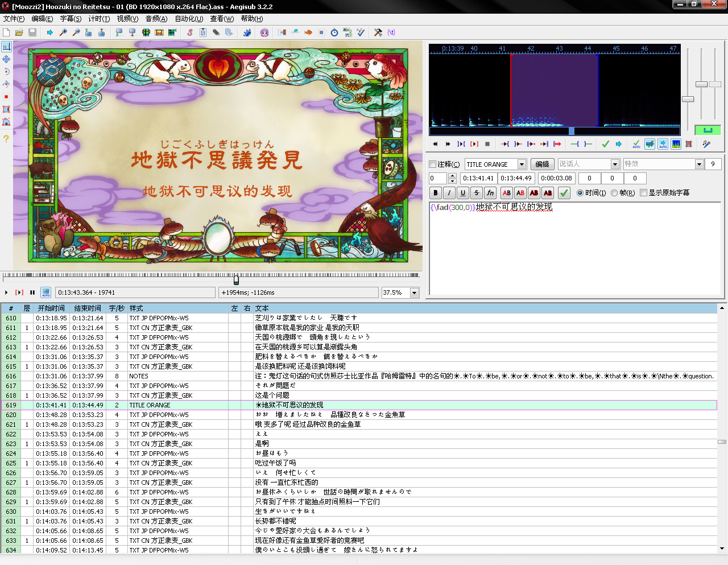Open the visual typesetting help question icon
This screenshot has width=728, height=565.
pyautogui.click(x=6, y=138)
